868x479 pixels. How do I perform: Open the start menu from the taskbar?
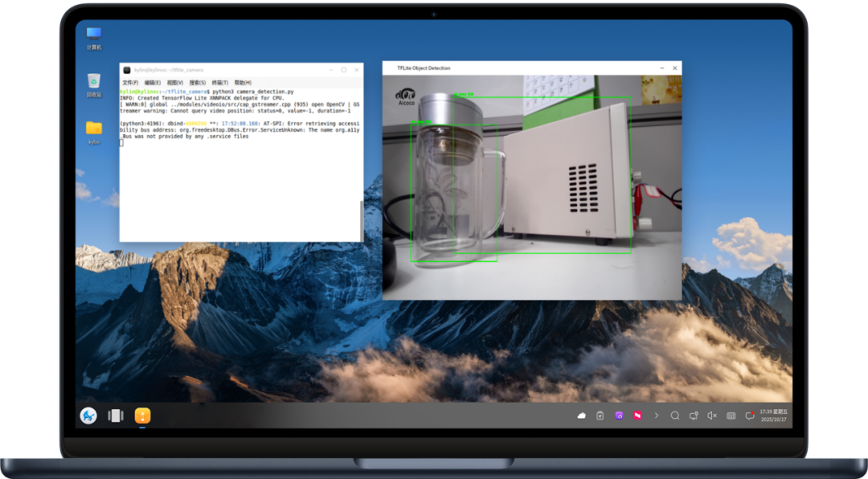click(x=88, y=416)
